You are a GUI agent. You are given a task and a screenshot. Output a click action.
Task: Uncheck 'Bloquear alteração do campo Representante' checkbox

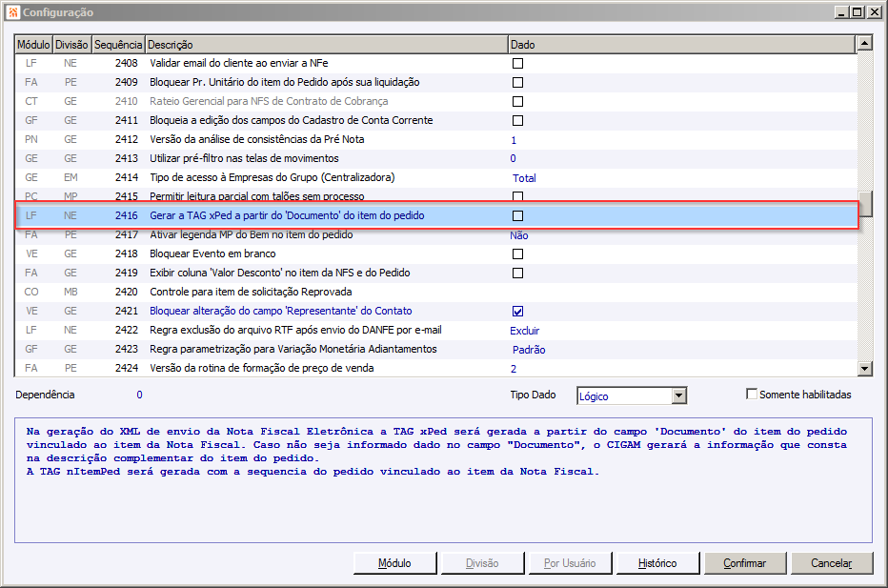[517, 311]
